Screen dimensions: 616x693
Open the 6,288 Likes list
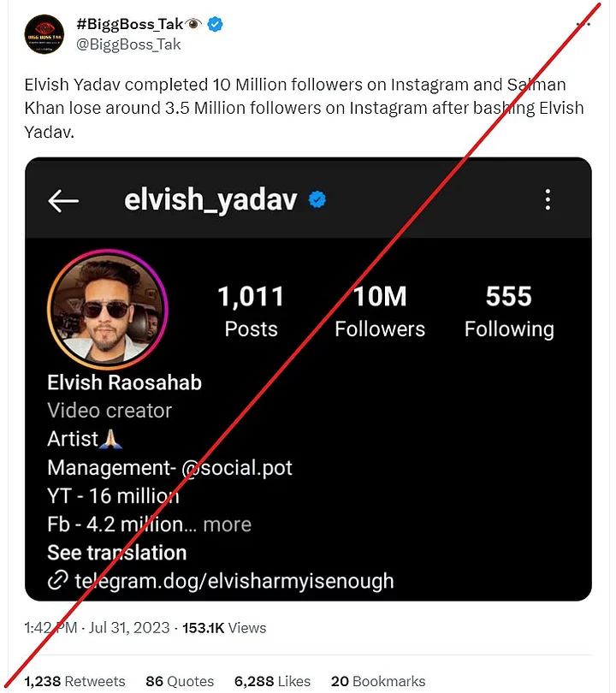[272, 681]
